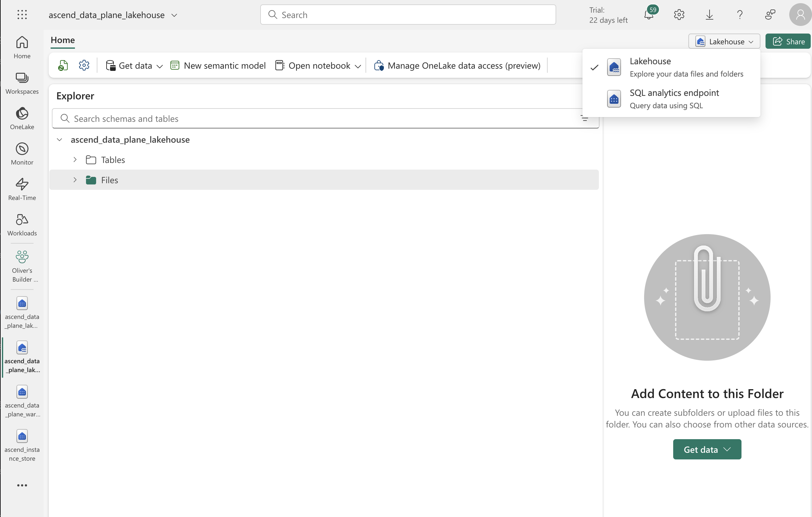812x517 pixels.
Task: Click the ascend_data_plane_lakehouse tree root label
Action: 130,139
